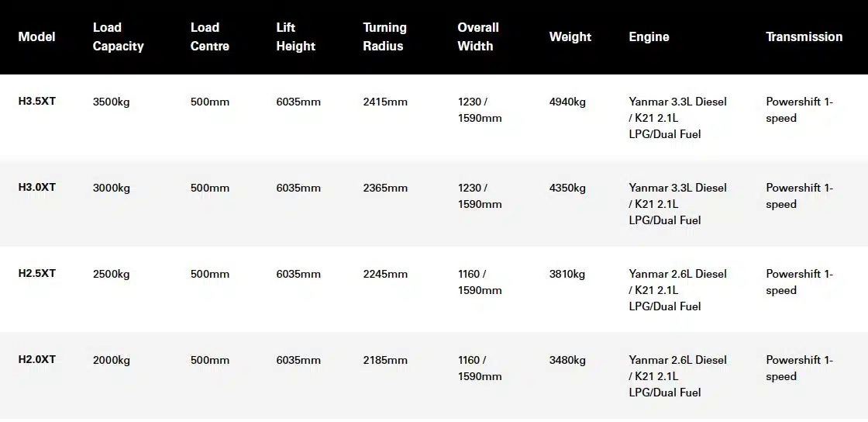Image resolution: width=868 pixels, height=422 pixels.
Task: Click the H2.0XT model name
Action: click(x=36, y=359)
